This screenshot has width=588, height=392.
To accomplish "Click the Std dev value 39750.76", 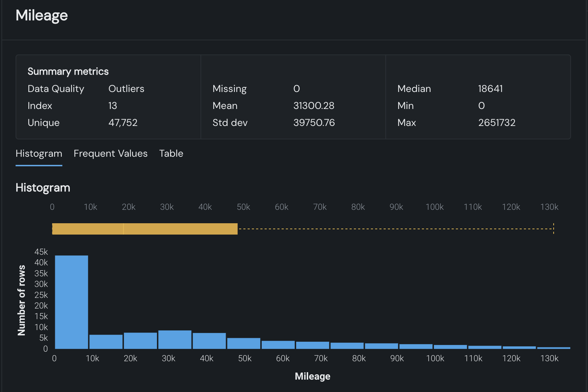I will point(314,123).
